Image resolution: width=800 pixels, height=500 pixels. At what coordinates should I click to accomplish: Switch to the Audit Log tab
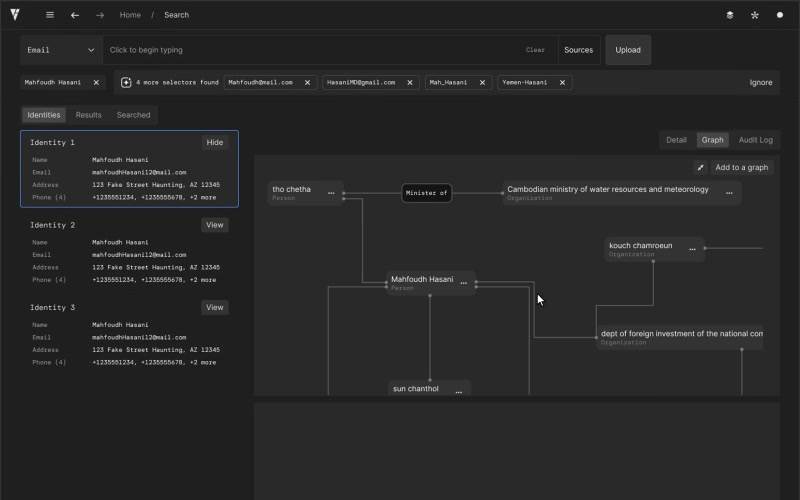(x=756, y=140)
